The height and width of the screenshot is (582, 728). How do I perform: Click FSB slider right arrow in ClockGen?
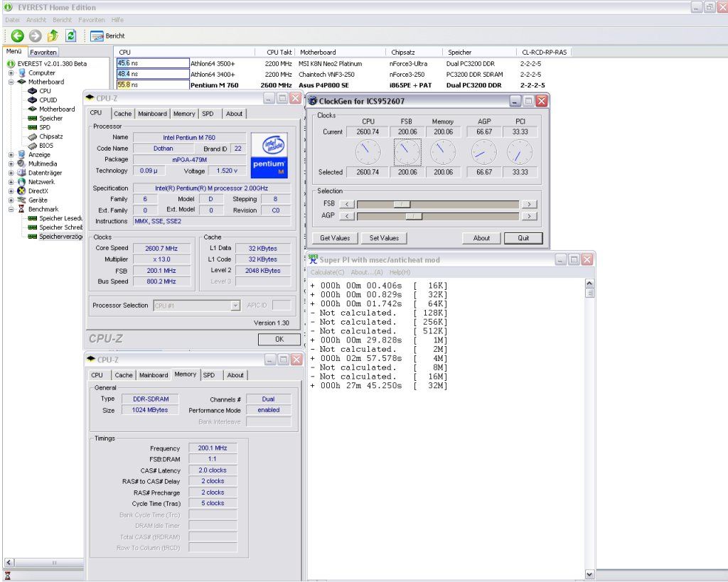[529, 204]
